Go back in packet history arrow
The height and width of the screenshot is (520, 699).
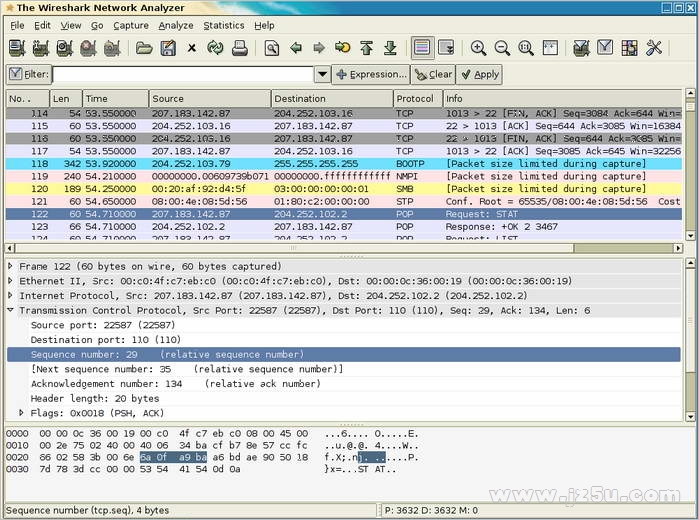pos(296,48)
